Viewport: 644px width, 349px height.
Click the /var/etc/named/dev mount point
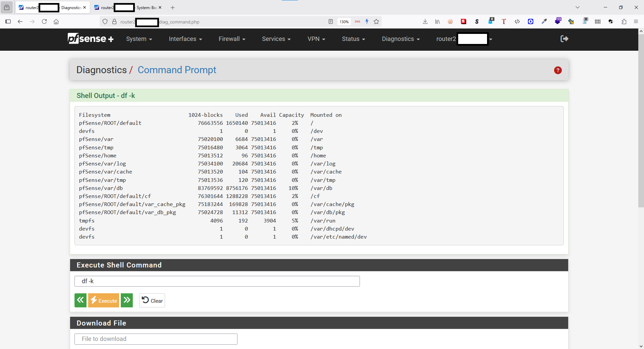point(338,237)
